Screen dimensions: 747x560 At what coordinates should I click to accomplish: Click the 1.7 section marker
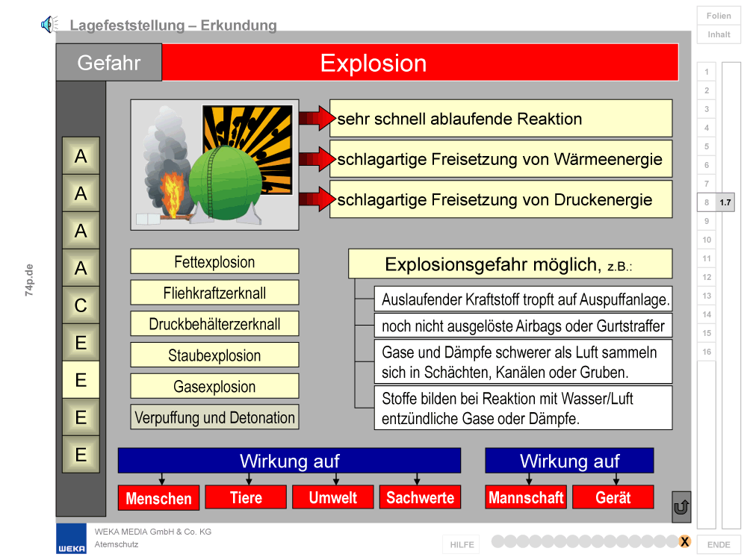725,202
